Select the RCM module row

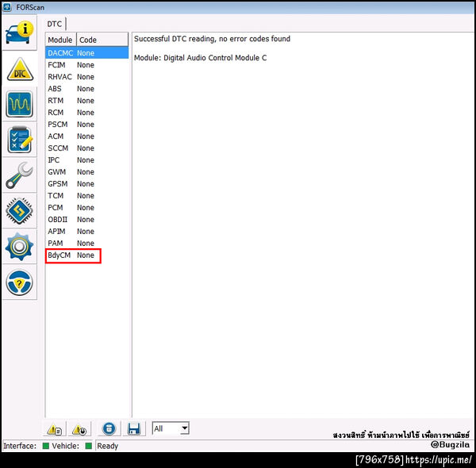coord(86,113)
